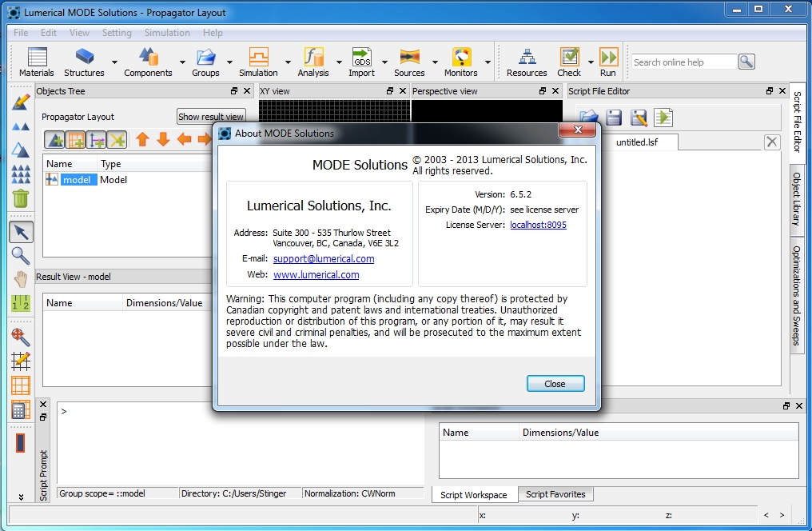Open the Object Library side tab
The width and height of the screenshot is (812, 531).
tap(797, 199)
